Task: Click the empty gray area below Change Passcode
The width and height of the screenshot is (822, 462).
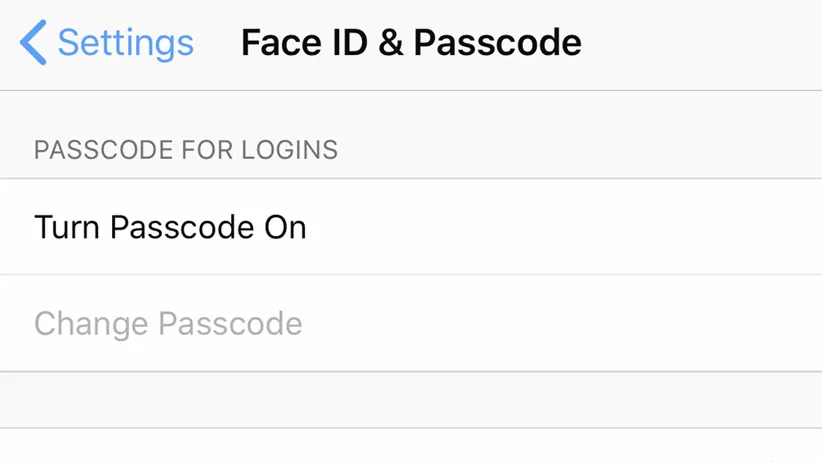Action: pos(411,400)
